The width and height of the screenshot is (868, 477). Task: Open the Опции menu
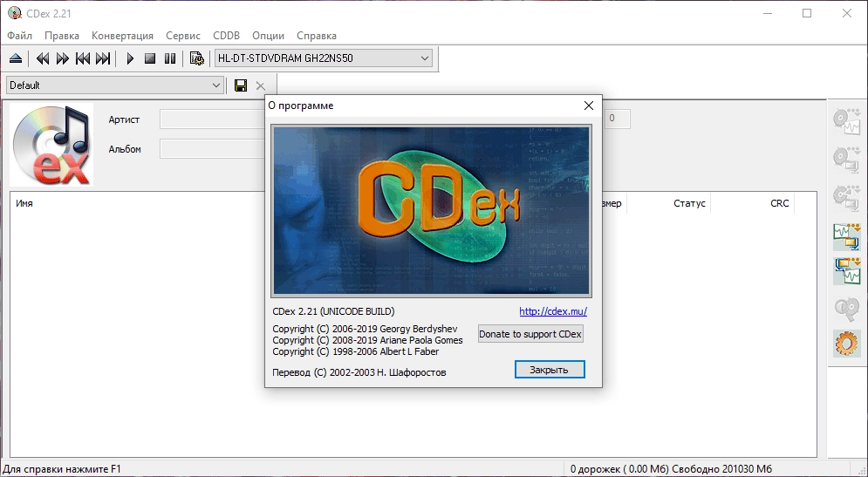[269, 36]
